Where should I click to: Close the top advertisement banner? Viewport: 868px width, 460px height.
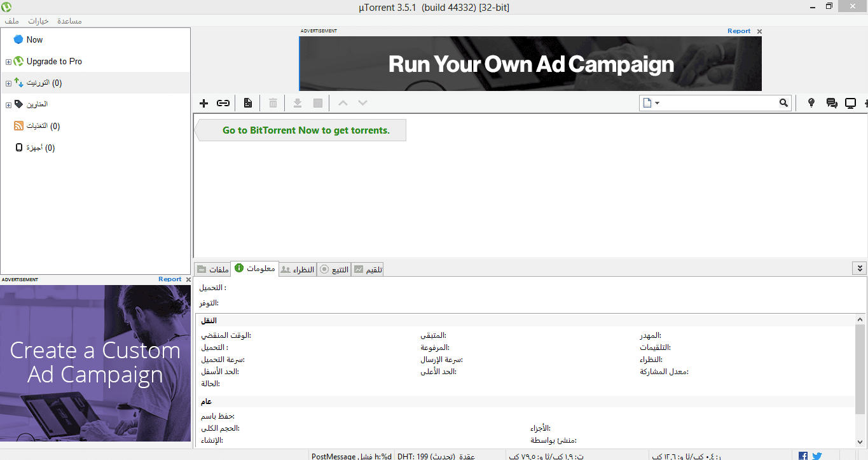[759, 31]
